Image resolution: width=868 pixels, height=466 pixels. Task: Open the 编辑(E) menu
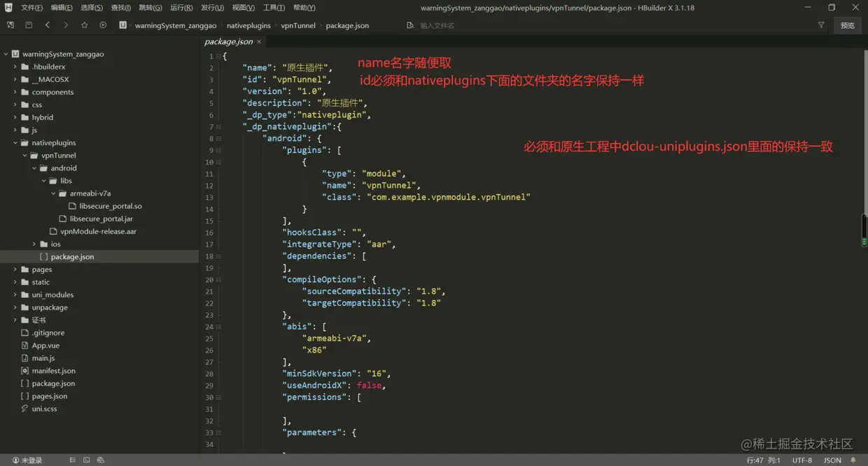(x=62, y=8)
